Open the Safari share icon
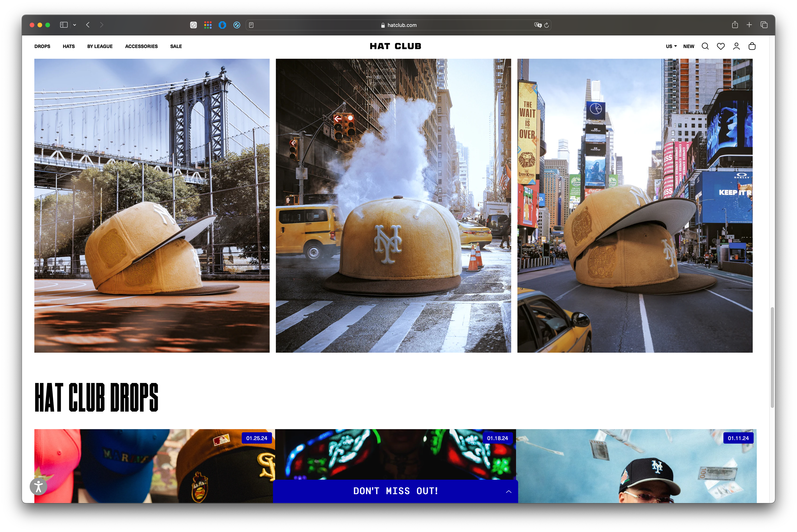The height and width of the screenshot is (532, 797). 735,24
